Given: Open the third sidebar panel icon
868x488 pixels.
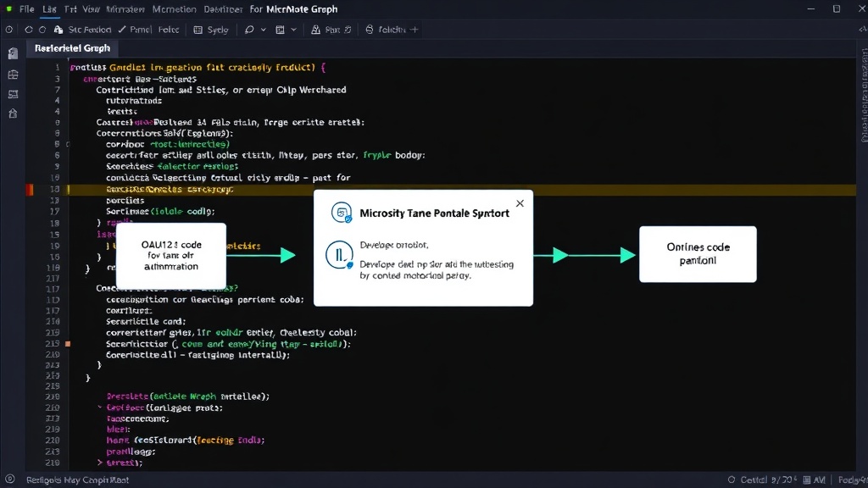Looking at the screenshot, I should point(14,94).
